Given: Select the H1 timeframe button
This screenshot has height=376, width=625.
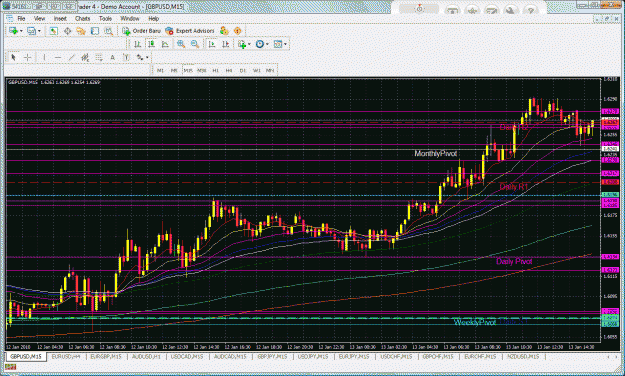Looking at the screenshot, I should 216,70.
